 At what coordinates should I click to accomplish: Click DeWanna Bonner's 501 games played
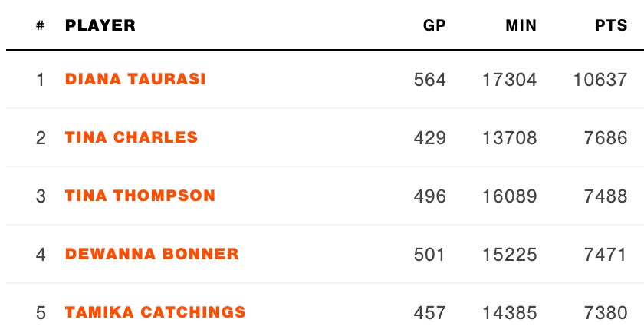click(429, 255)
